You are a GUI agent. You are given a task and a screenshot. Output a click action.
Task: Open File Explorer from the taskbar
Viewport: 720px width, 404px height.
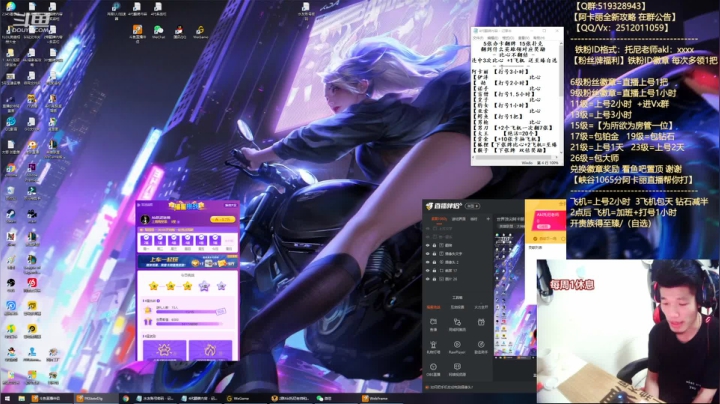click(x=22, y=398)
